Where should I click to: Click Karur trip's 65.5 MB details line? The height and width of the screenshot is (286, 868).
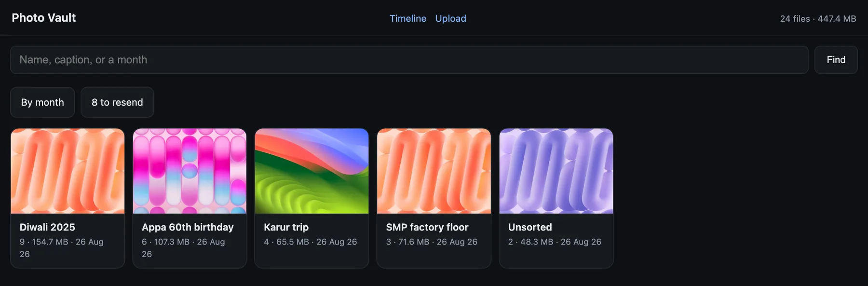pos(311,242)
